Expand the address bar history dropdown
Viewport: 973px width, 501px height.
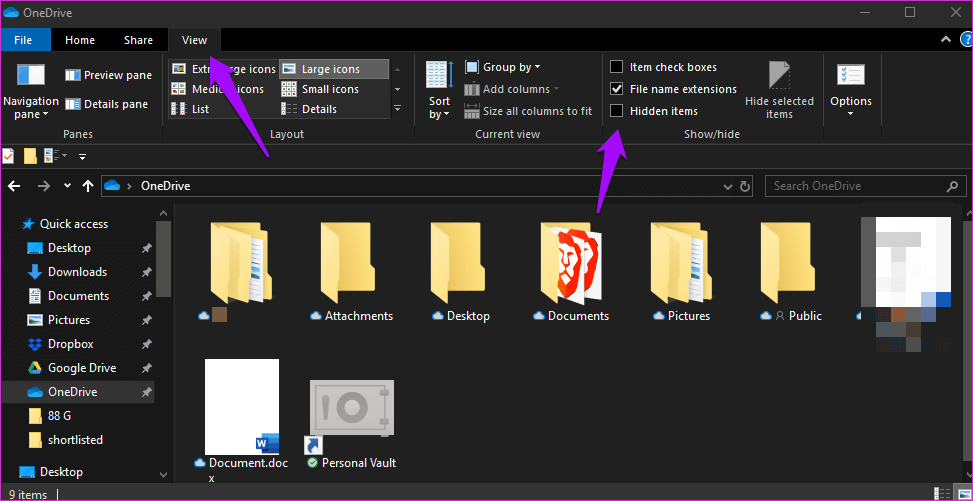[x=729, y=186]
